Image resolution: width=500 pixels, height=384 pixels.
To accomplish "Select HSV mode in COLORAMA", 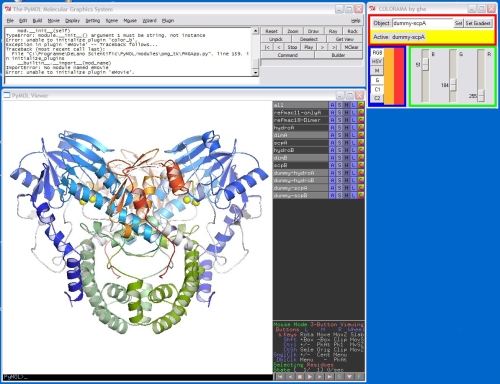I will pos(377,62).
